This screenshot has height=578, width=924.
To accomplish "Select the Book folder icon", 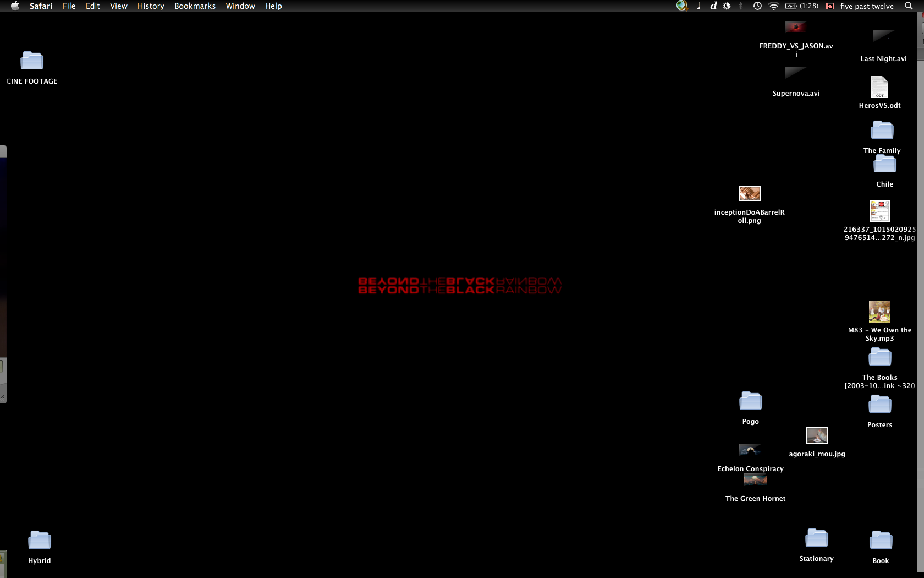I will (x=881, y=540).
